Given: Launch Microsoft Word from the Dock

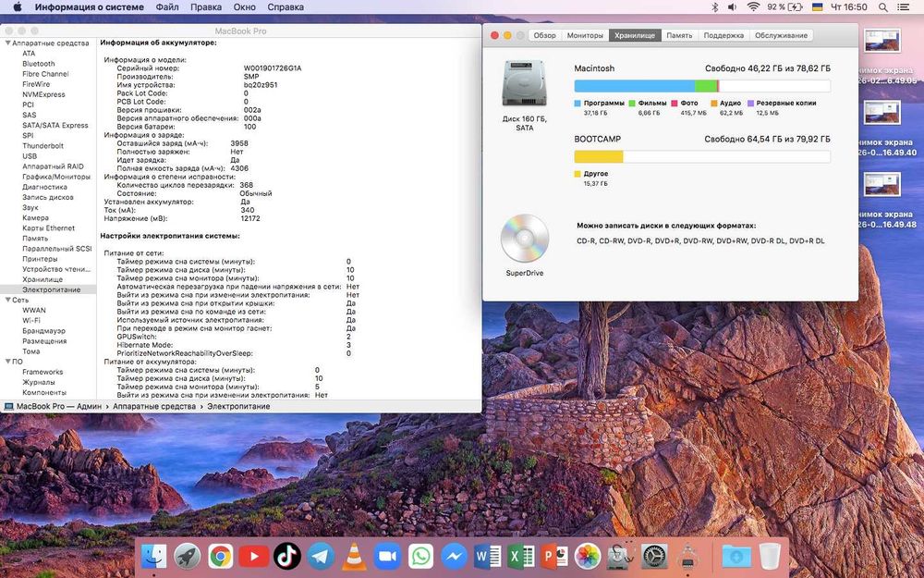Looking at the screenshot, I should [487, 556].
